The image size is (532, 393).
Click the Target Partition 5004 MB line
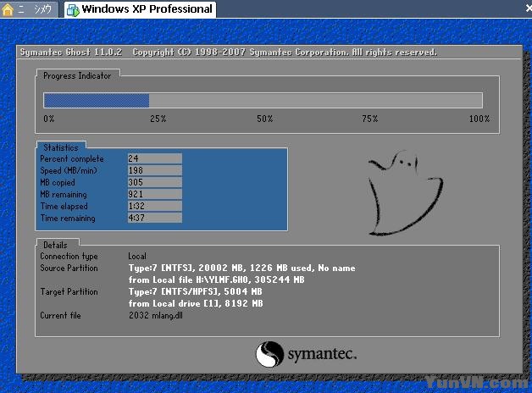tap(195, 291)
